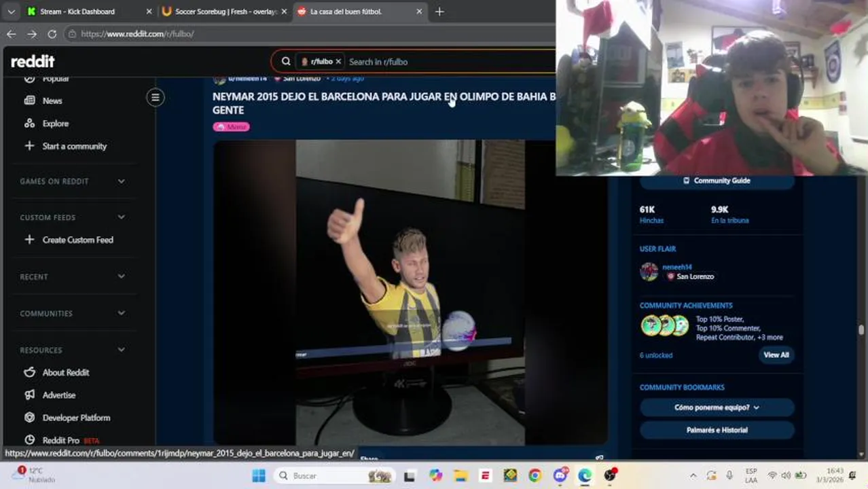The image size is (868, 489).
Task: Open Windows Start menu
Action: pyautogui.click(x=259, y=475)
